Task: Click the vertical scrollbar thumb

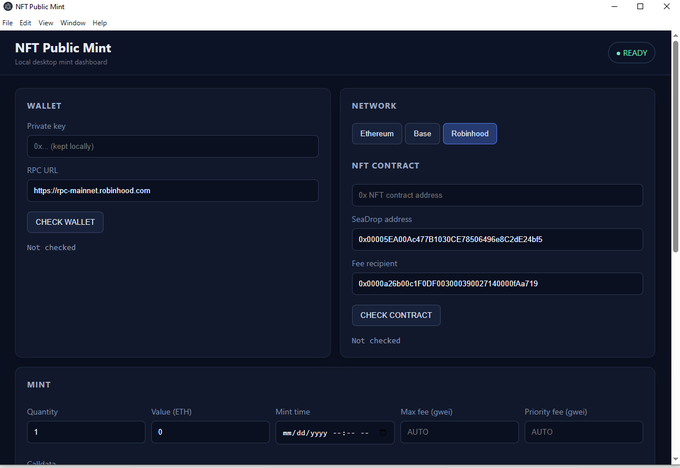Action: pyautogui.click(x=675, y=146)
